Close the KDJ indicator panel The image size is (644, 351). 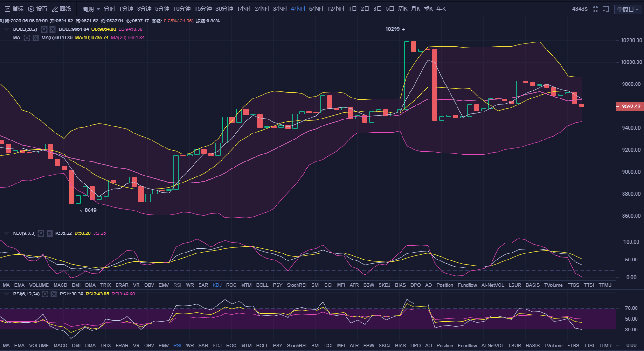pos(49,233)
